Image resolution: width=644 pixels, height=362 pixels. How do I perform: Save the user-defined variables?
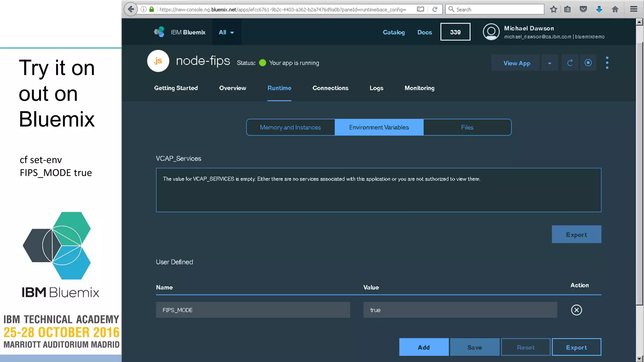[475, 347]
